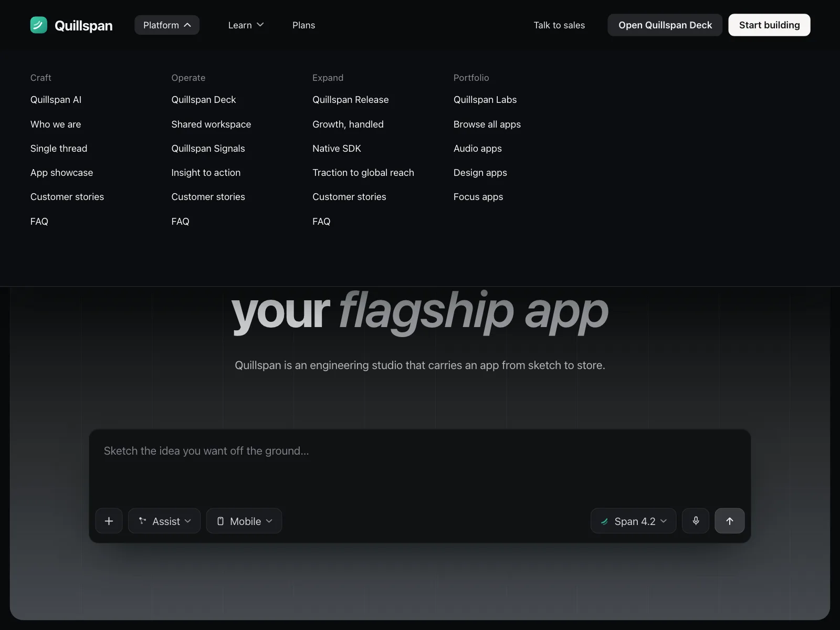This screenshot has height=630, width=840.
Task: Focus the idea sketch prompt field
Action: 420,467
